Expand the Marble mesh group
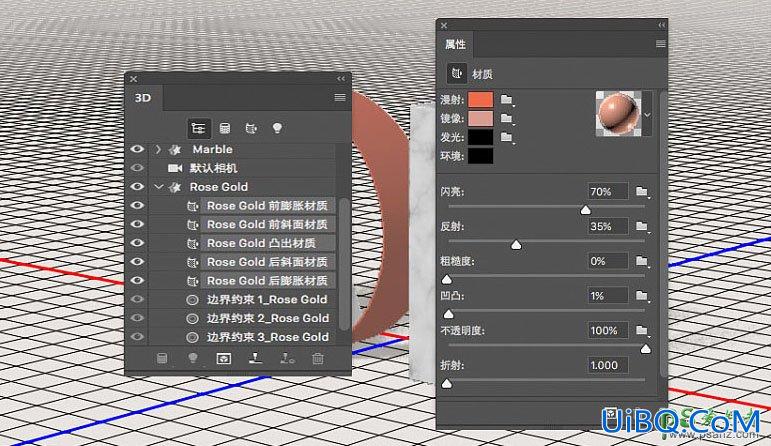This screenshot has height=446, width=771. click(x=158, y=149)
